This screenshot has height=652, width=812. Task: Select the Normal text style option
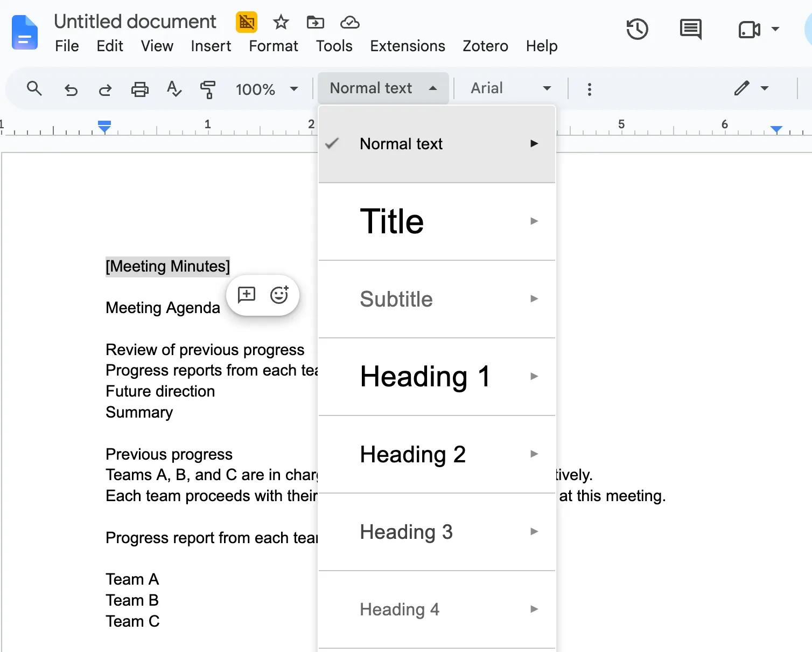click(437, 144)
